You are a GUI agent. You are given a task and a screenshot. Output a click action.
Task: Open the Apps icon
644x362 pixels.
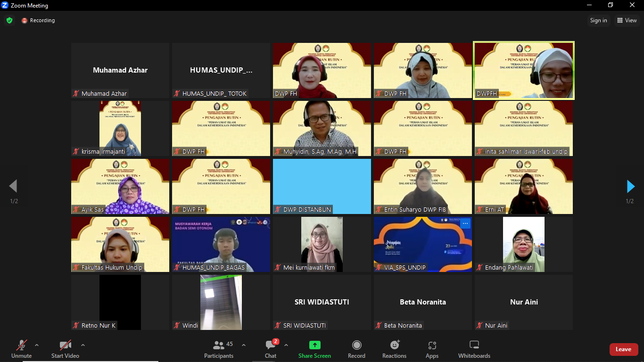pyautogui.click(x=432, y=346)
